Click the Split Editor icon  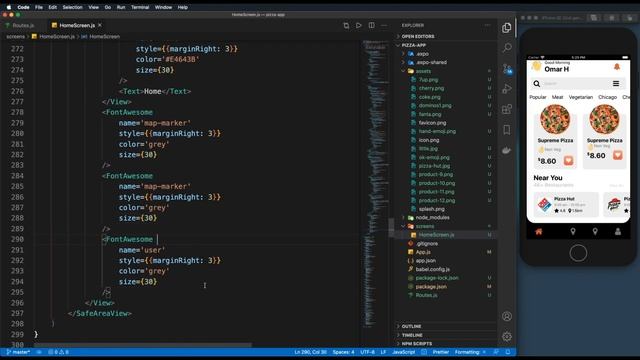(x=371, y=25)
